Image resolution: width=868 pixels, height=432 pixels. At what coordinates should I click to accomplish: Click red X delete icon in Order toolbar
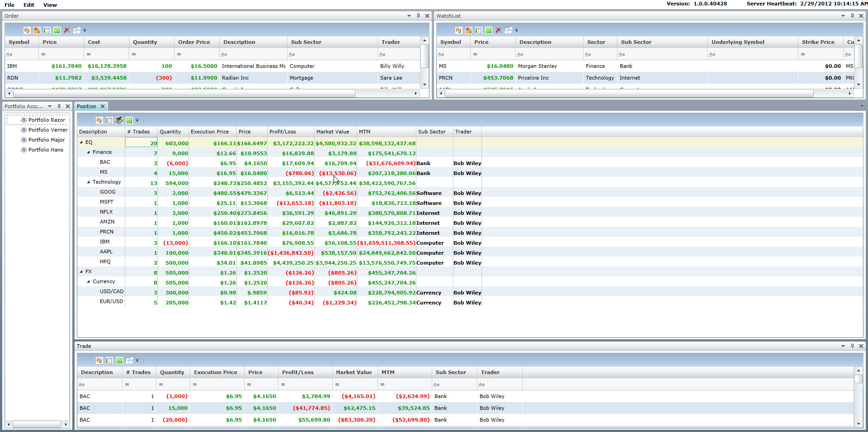click(67, 30)
